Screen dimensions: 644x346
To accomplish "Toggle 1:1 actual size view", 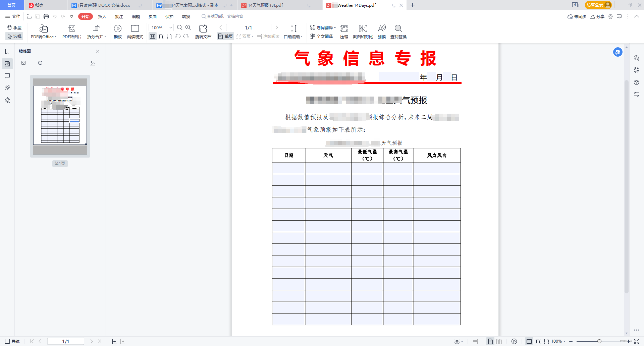I will (x=152, y=37).
